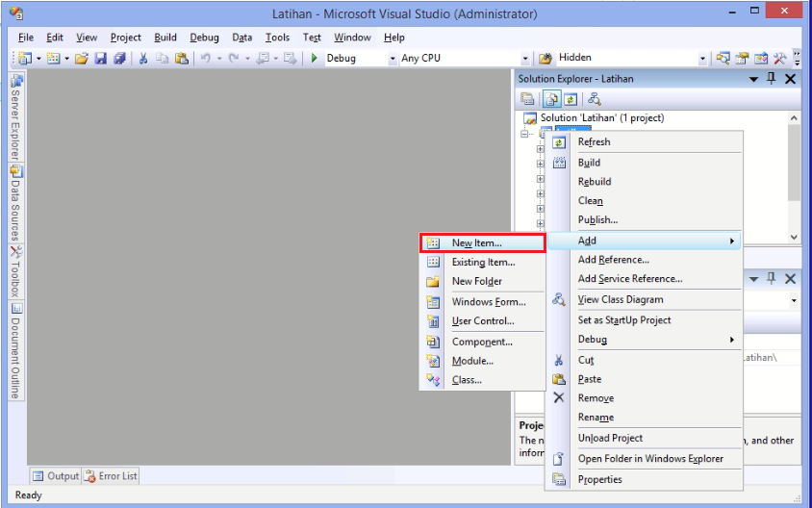Click the Find in Files folder icon
The image size is (812, 508).
(545, 58)
